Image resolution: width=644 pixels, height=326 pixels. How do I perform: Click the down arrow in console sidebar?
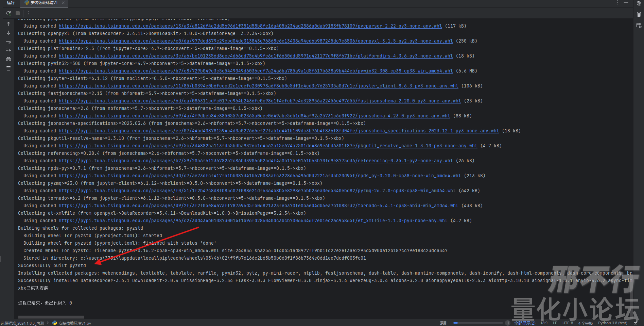[8, 33]
